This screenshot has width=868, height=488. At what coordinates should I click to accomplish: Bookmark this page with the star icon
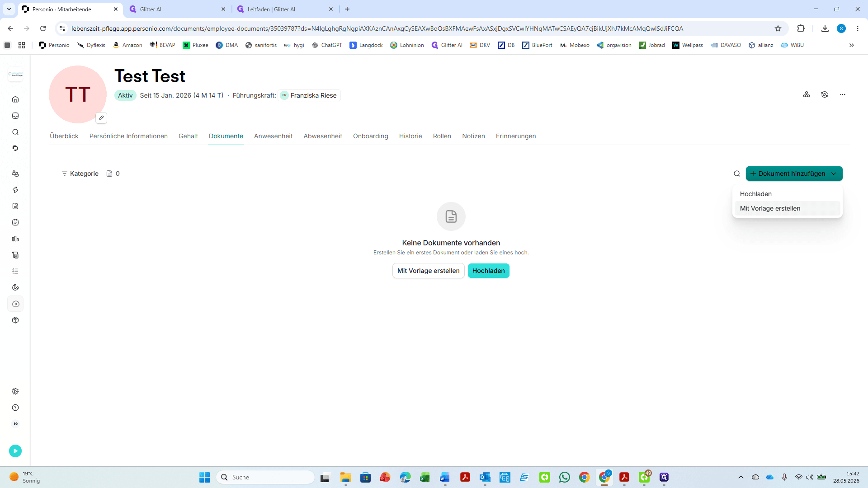778,28
